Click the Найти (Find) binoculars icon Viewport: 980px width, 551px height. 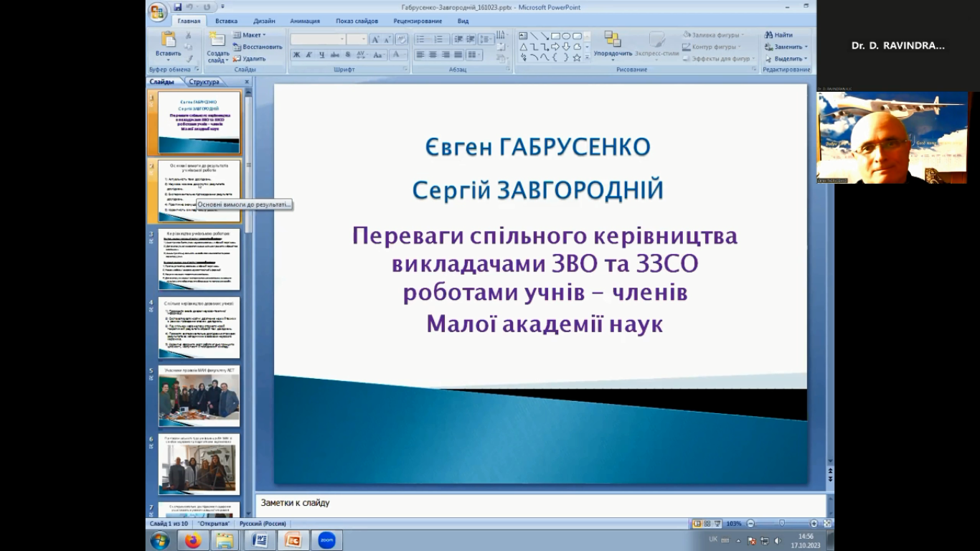click(x=768, y=35)
